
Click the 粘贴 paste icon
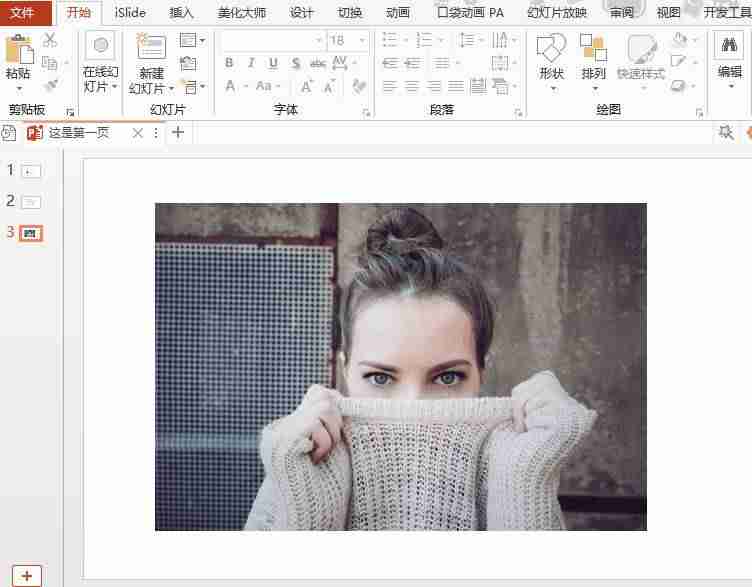[x=18, y=50]
